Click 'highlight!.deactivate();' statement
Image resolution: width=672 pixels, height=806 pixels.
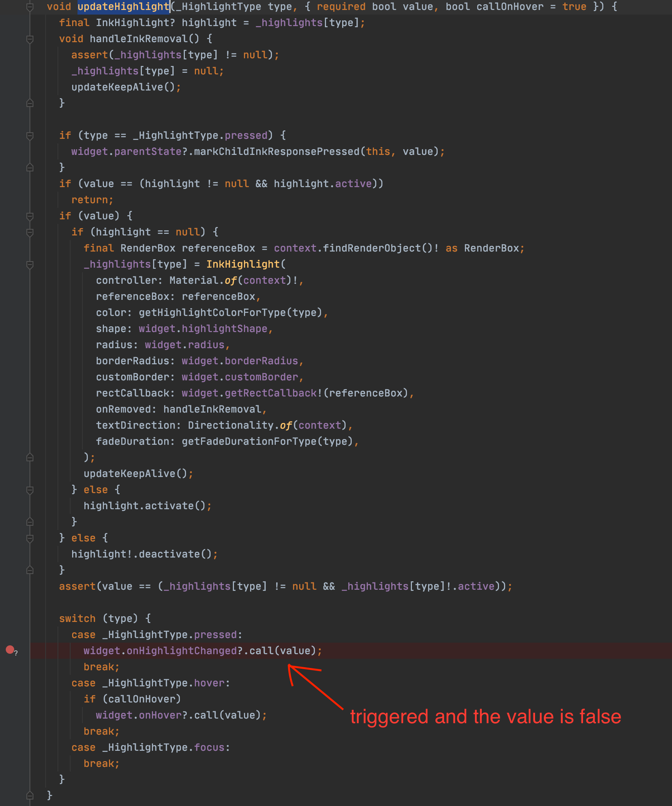coord(144,554)
